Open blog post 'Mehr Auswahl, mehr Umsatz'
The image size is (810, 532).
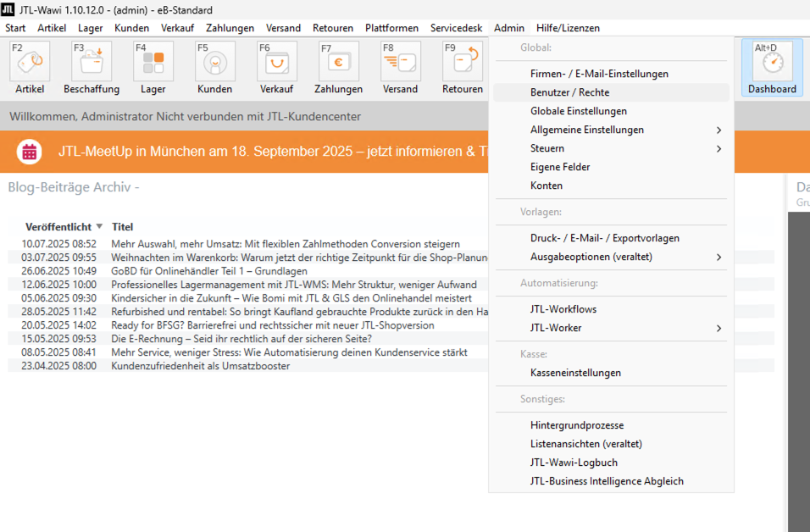(286, 244)
